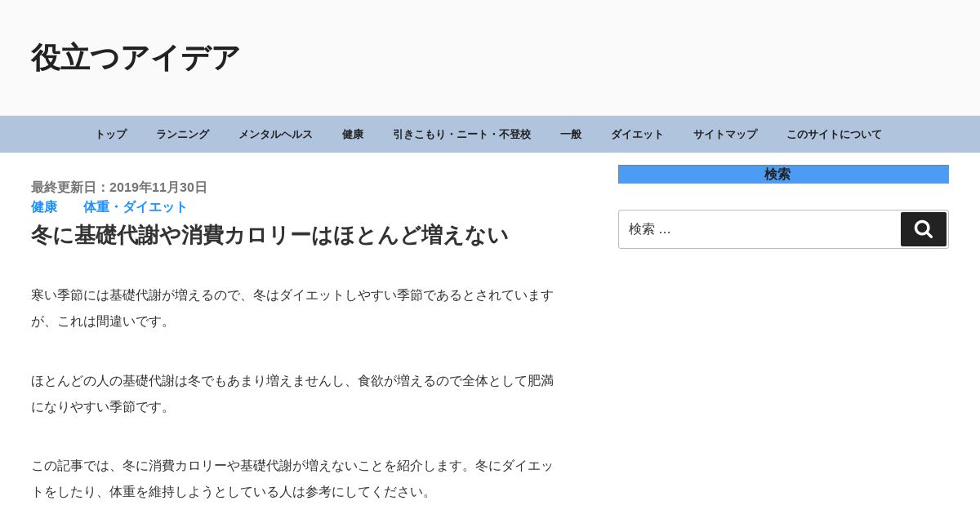Click the 体重・ダイエット category link
The image size is (980, 514).
136,207
